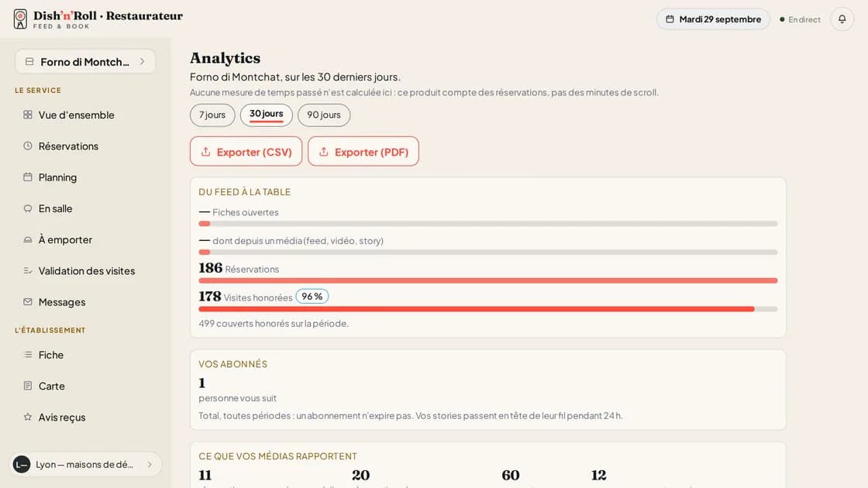Click the Réservations clock icon
The image size is (868, 488).
(28, 146)
